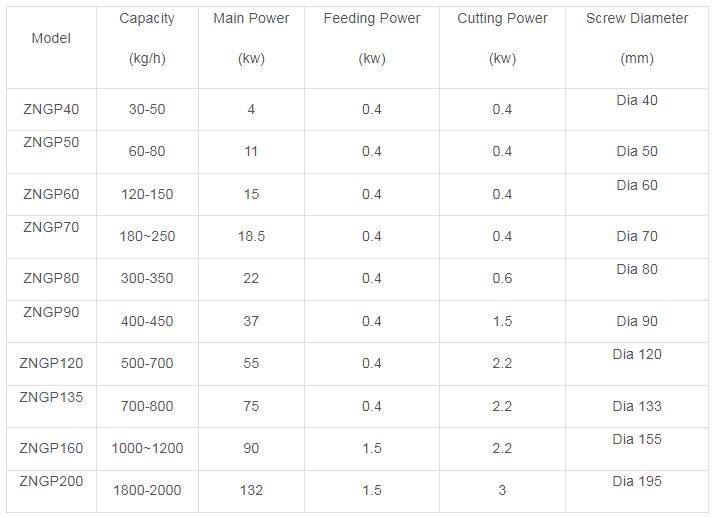Click the Model column header

click(x=51, y=39)
